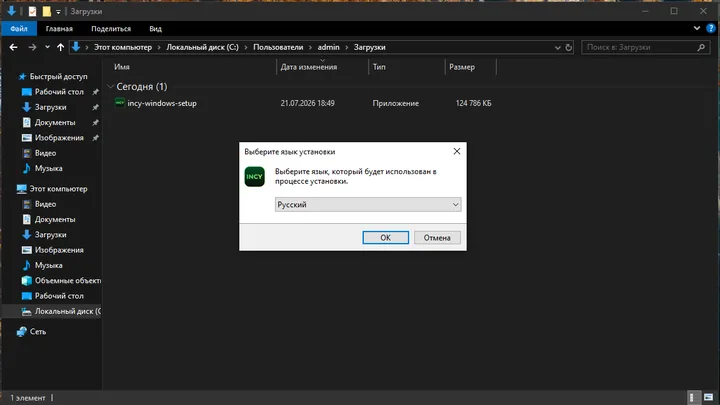Sort by Дата изменения column header
The width and height of the screenshot is (720, 405).
309,67
